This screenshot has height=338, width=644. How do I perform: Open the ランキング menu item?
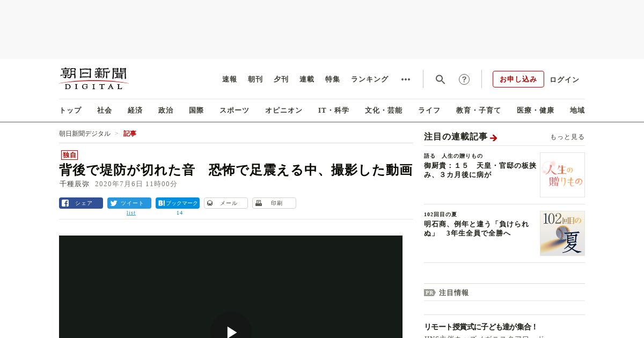tap(370, 79)
